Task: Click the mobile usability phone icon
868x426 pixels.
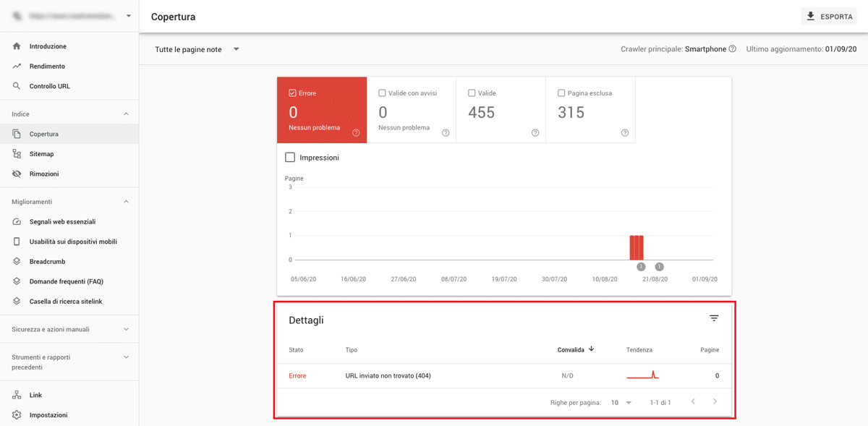Action: coord(17,242)
